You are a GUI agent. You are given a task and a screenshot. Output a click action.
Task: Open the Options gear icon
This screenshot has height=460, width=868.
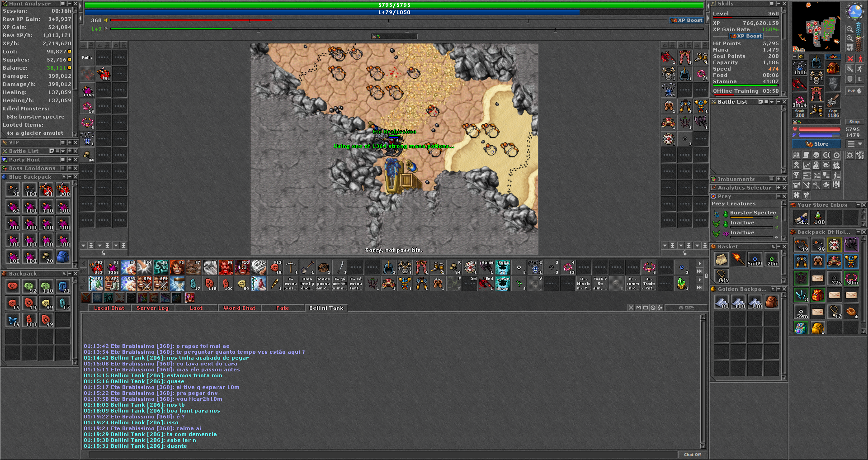[x=850, y=155]
